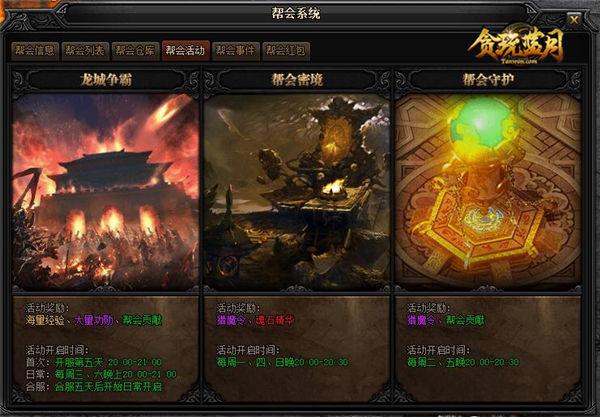Click 帮会贡献 reward under 帮会守护

pos(465,320)
